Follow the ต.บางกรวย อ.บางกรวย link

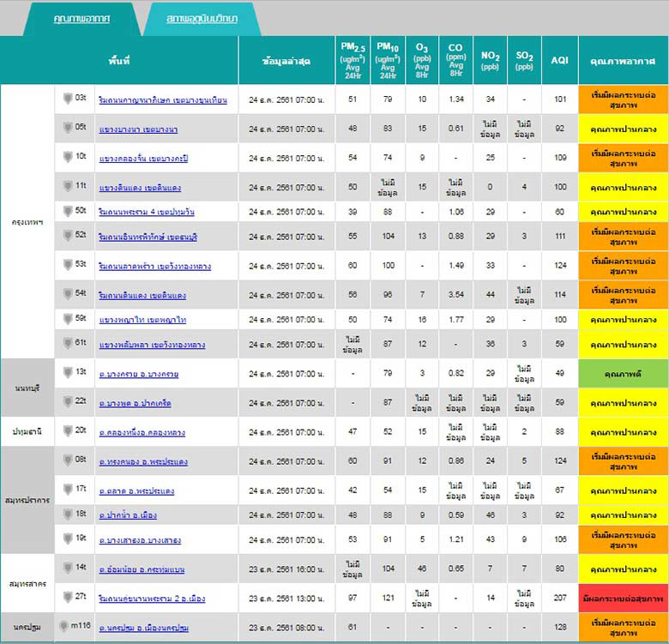tap(138, 375)
